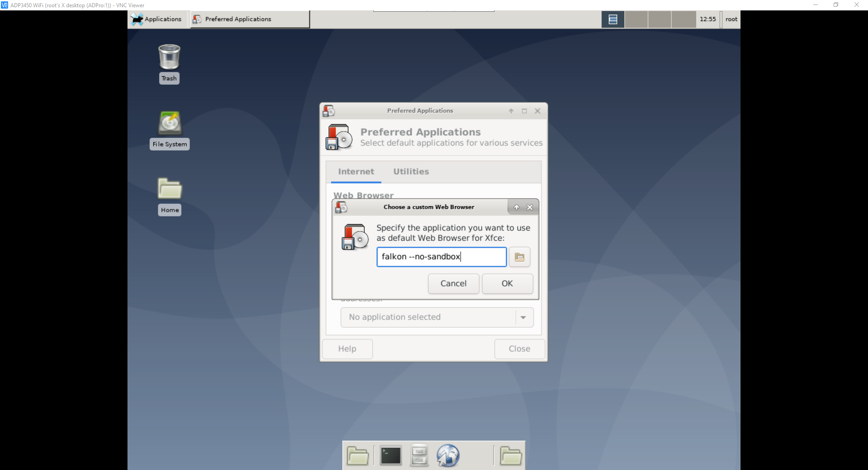Click the root user label in panel
The image size is (868, 470).
coord(731,19)
